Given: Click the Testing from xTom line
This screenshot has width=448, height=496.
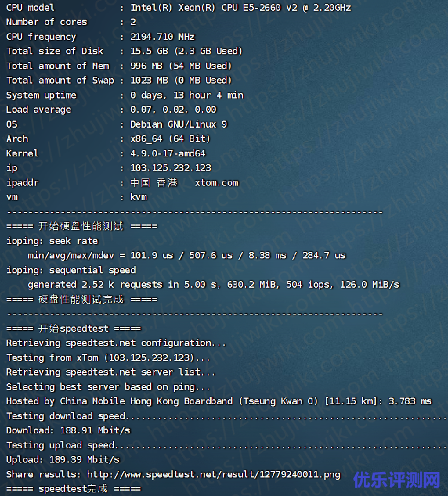Looking at the screenshot, I should click(x=108, y=358).
